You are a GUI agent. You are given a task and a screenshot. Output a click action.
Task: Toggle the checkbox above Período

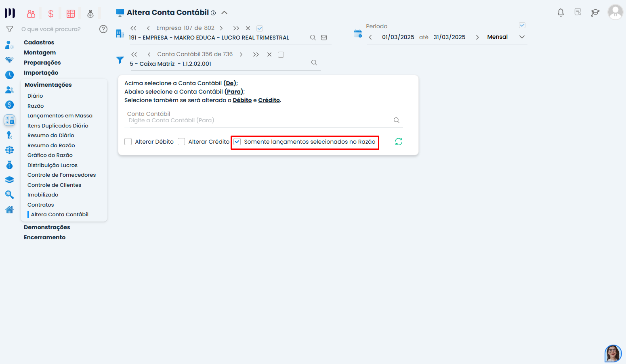[522, 25]
